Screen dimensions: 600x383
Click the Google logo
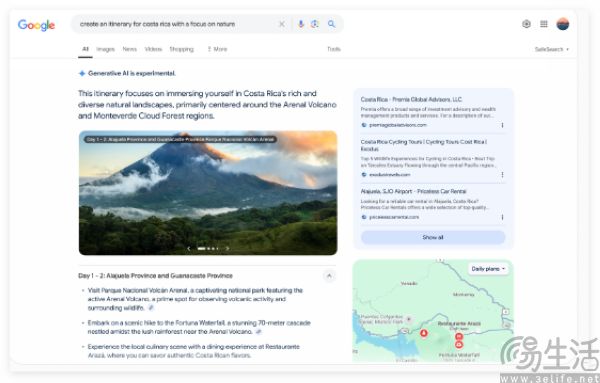tap(36, 25)
